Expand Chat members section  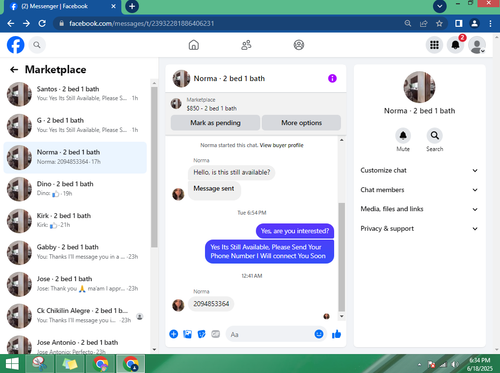[x=419, y=190]
